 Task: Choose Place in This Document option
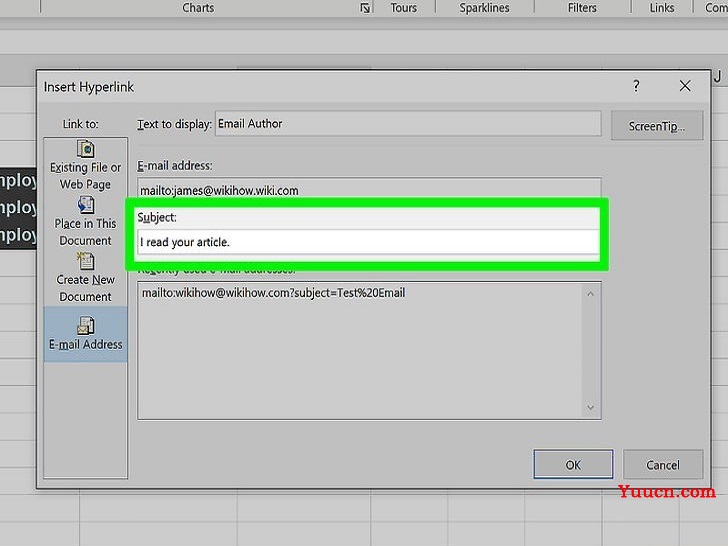coord(85,221)
